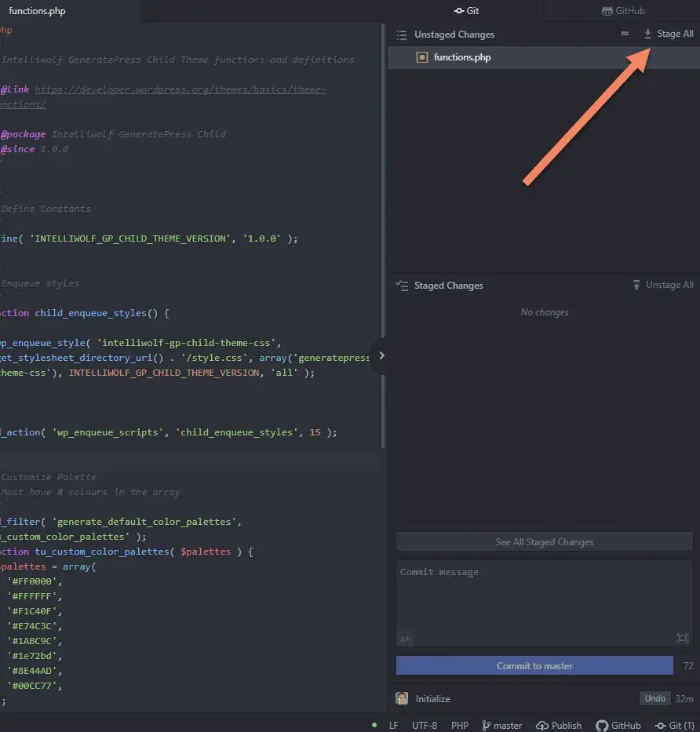The width and height of the screenshot is (700, 732).
Task: Click the '#8E44AD' color value in code
Action: point(31,671)
